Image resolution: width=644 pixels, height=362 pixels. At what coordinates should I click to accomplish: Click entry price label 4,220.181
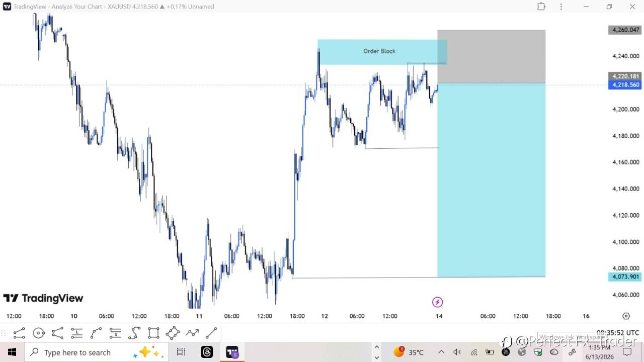pos(625,76)
